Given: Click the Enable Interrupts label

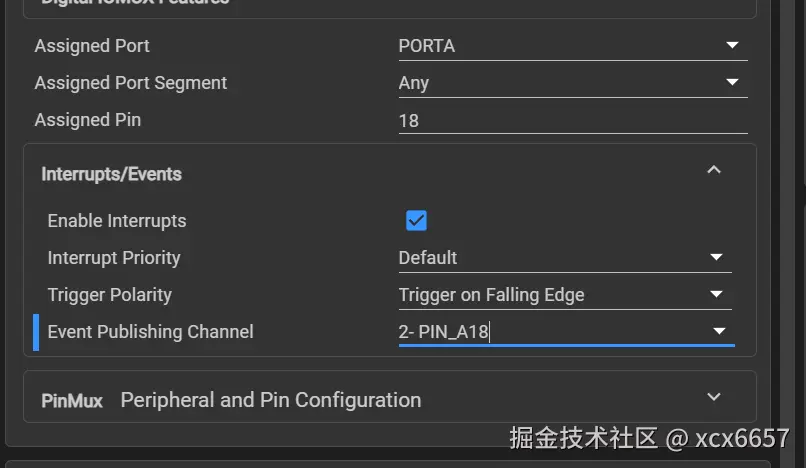Looking at the screenshot, I should click(117, 221).
